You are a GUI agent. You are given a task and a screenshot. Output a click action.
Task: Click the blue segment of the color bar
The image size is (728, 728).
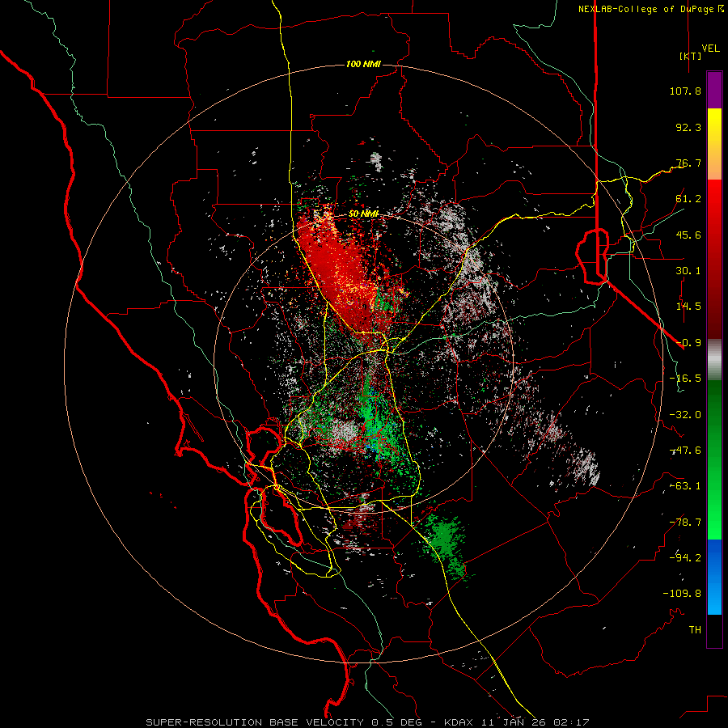click(714, 577)
